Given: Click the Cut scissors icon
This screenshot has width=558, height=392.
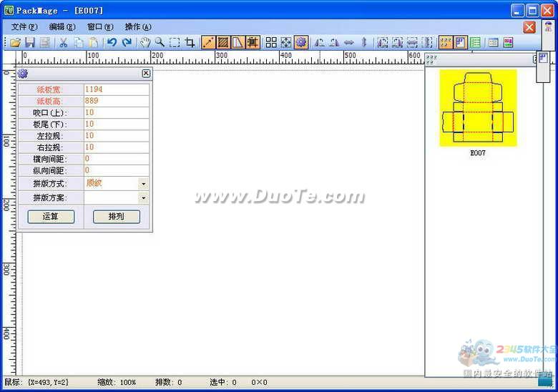Looking at the screenshot, I should pos(64,43).
